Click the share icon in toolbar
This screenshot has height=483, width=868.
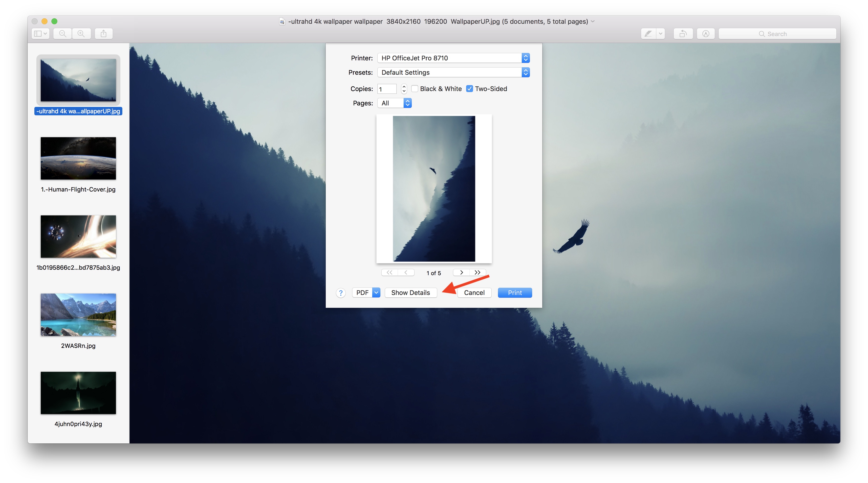[x=104, y=34]
